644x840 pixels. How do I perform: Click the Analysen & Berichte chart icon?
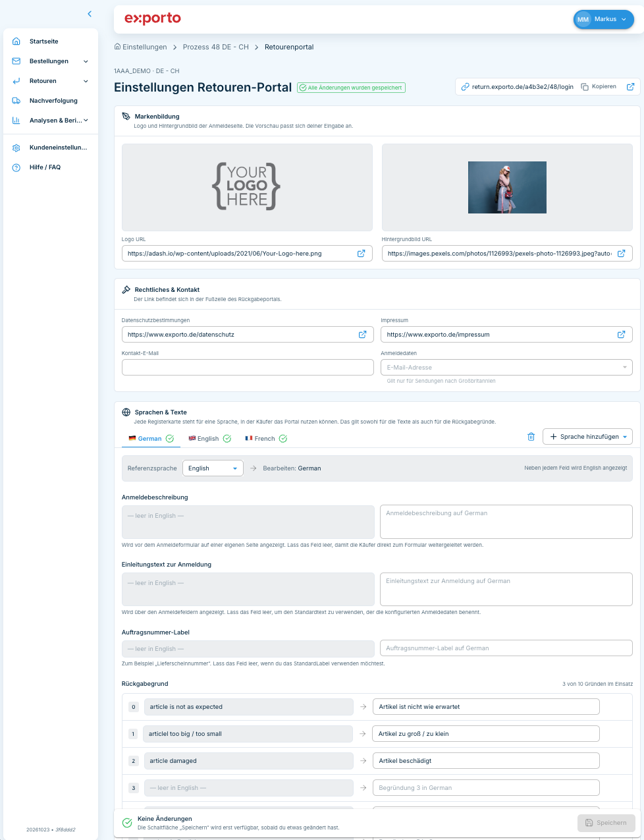click(x=16, y=121)
